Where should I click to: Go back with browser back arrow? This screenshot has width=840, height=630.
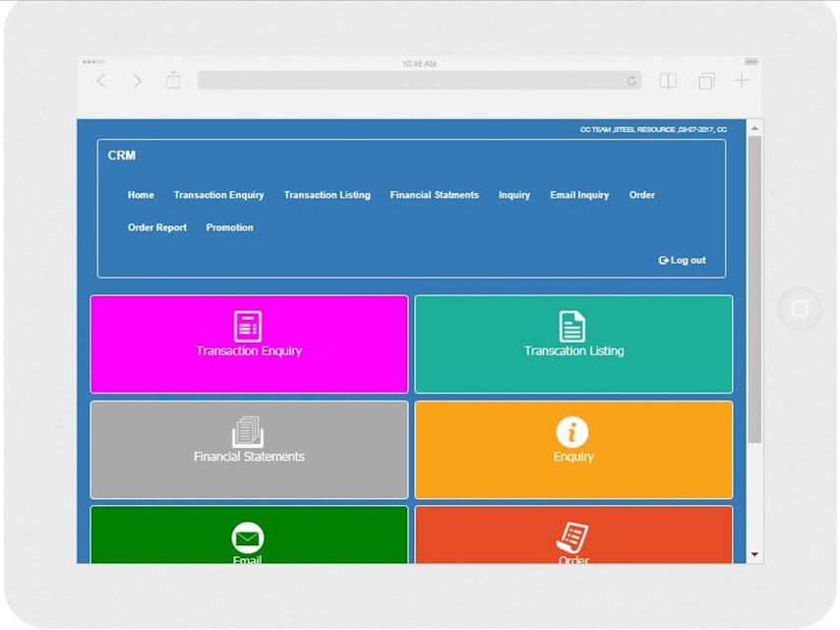click(x=100, y=81)
